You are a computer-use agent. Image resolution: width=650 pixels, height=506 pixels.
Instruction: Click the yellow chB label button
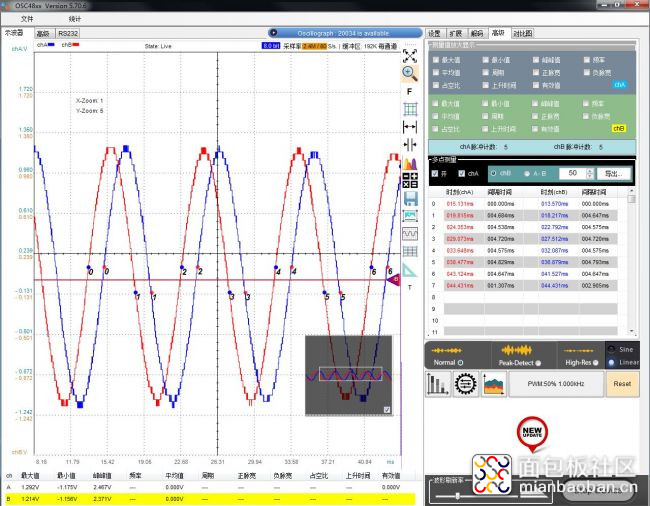pyautogui.click(x=619, y=128)
